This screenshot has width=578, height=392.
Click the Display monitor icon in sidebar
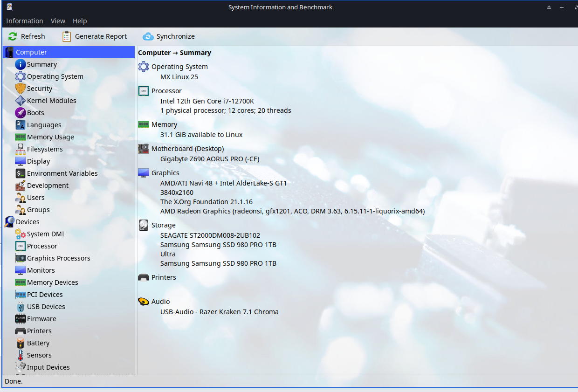click(x=20, y=161)
